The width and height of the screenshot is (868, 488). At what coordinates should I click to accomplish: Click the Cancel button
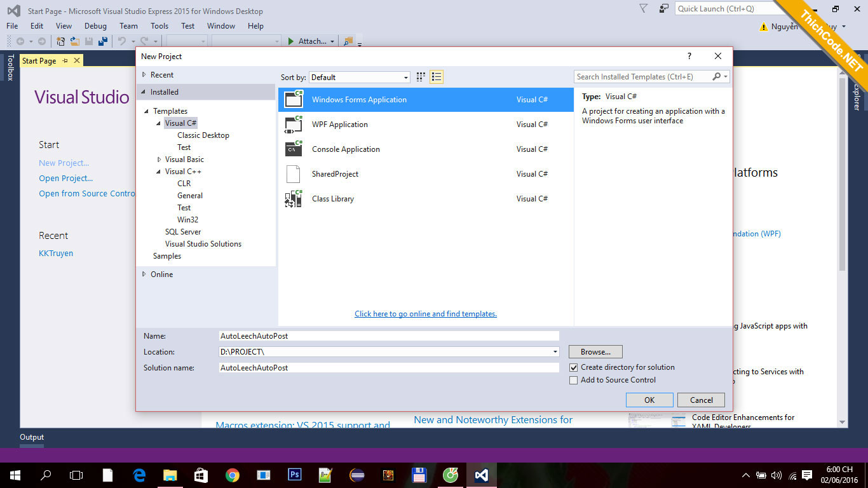(x=702, y=400)
